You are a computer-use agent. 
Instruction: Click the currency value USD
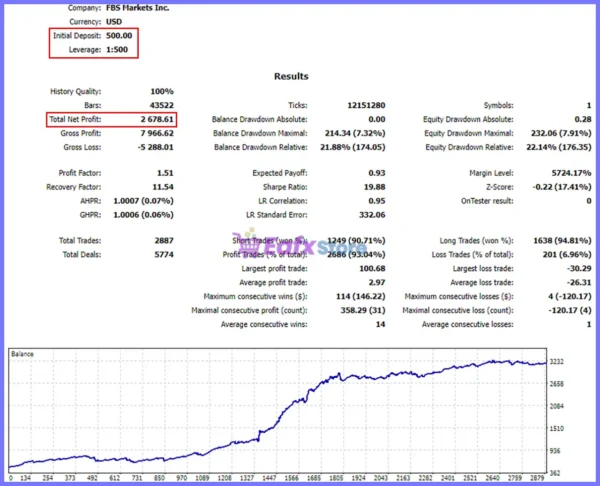click(114, 22)
